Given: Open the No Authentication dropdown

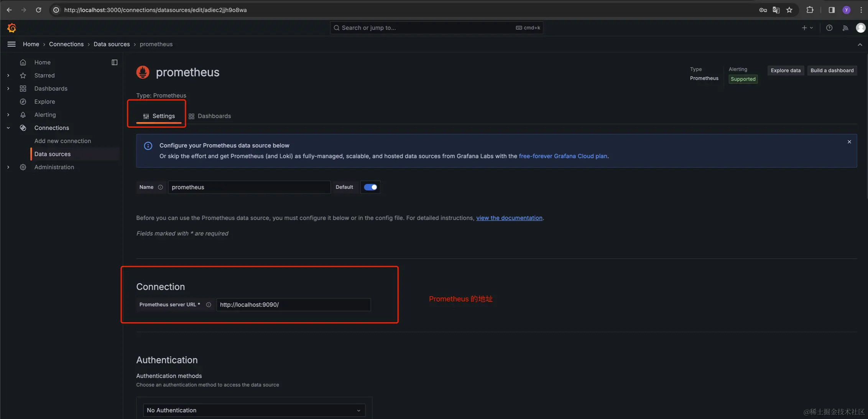Looking at the screenshot, I should pyautogui.click(x=254, y=410).
